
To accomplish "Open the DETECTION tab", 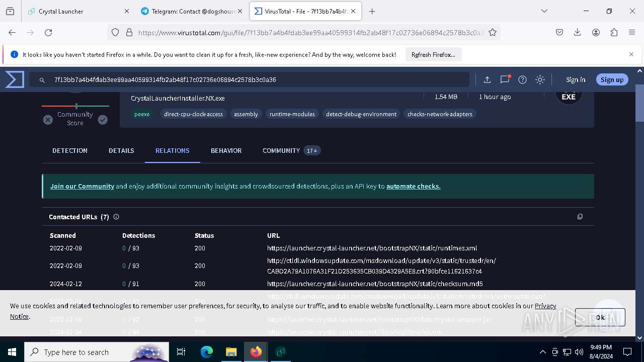I will tap(70, 150).
